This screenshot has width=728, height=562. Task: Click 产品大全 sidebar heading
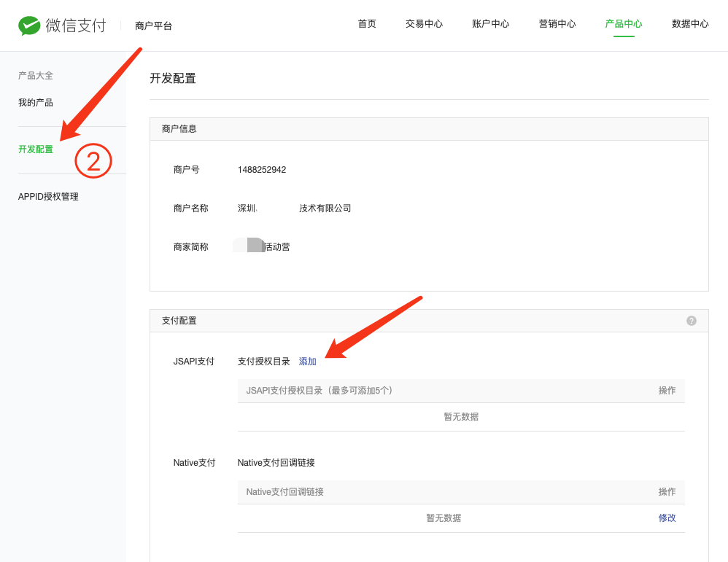tap(36, 76)
